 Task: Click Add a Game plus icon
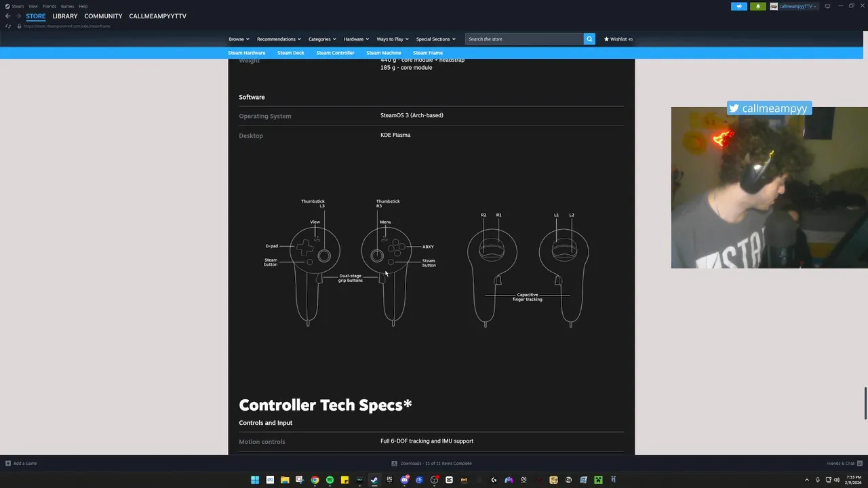click(8, 464)
